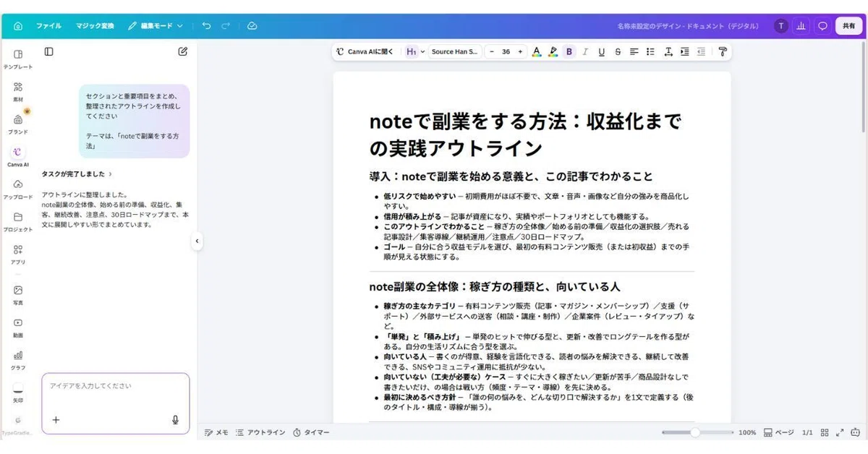Click the document name in header

[688, 26]
